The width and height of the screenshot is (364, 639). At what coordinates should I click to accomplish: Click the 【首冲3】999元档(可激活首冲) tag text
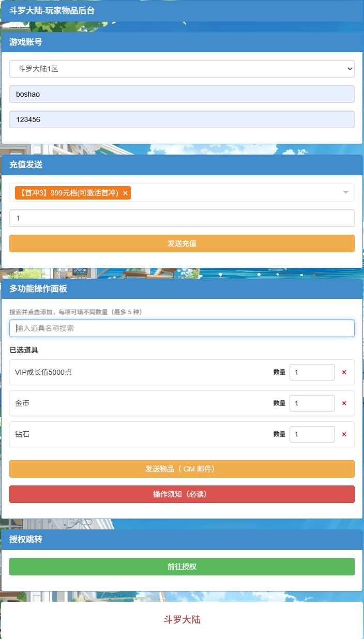pyautogui.click(x=68, y=193)
